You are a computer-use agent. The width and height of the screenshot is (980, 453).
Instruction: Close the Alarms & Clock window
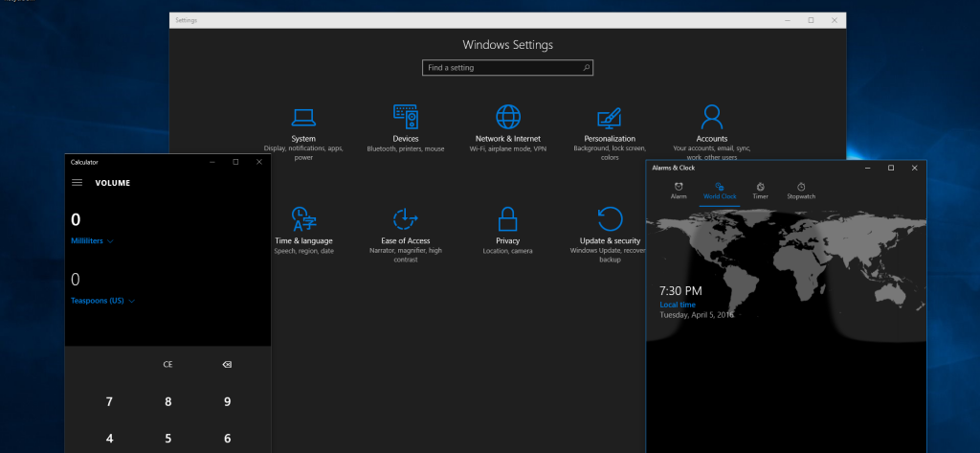pyautogui.click(x=914, y=168)
